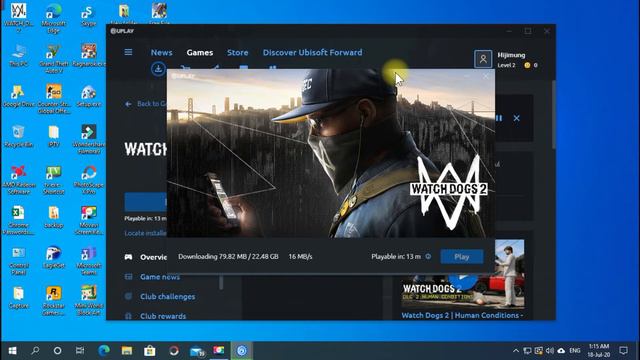
Task: Open EagleGet desktop shortcut
Action: [x=53, y=257]
